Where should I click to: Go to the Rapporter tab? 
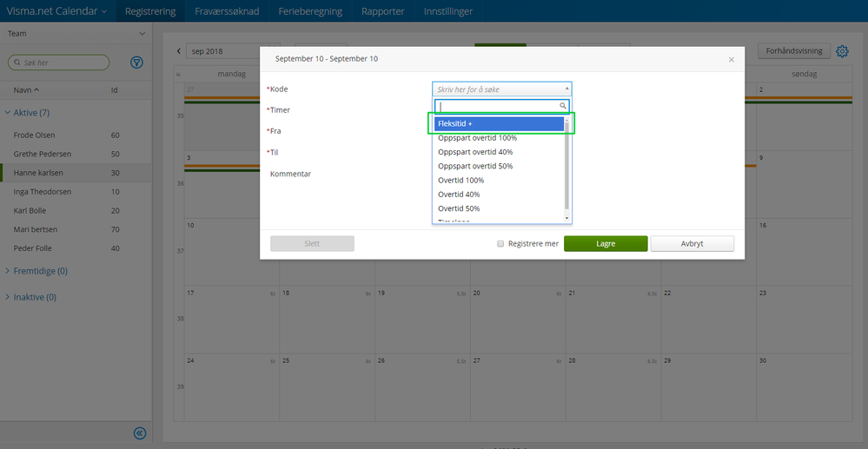pyautogui.click(x=382, y=11)
